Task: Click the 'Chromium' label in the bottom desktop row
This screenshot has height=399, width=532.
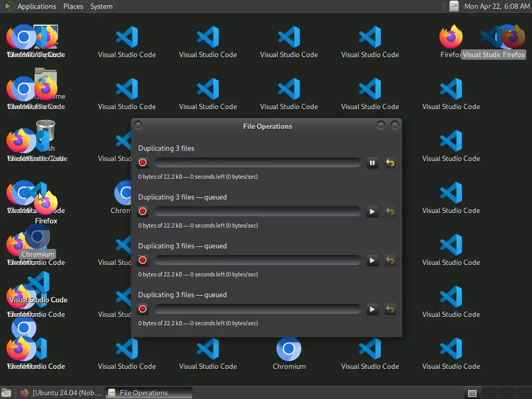Action: point(289,366)
